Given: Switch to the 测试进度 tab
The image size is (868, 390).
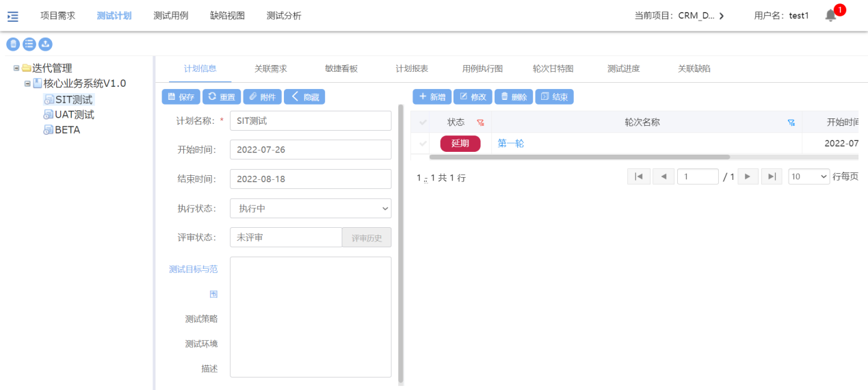Looking at the screenshot, I should coord(624,68).
